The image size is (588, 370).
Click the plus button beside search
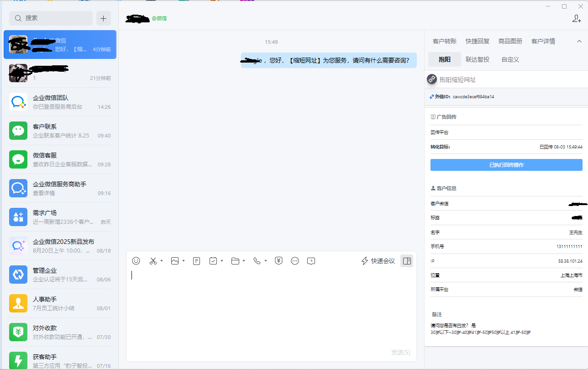pos(103,18)
